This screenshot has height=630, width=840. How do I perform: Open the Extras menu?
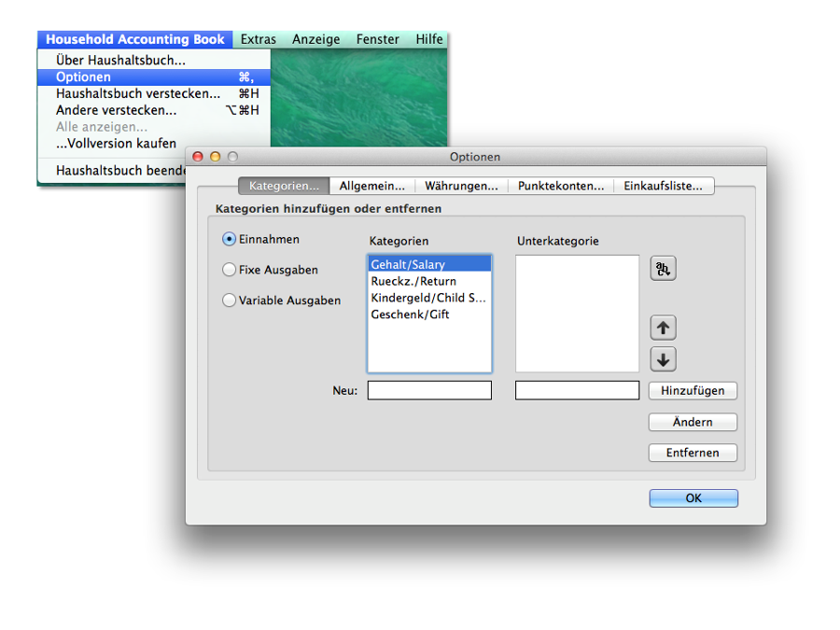pyautogui.click(x=259, y=39)
